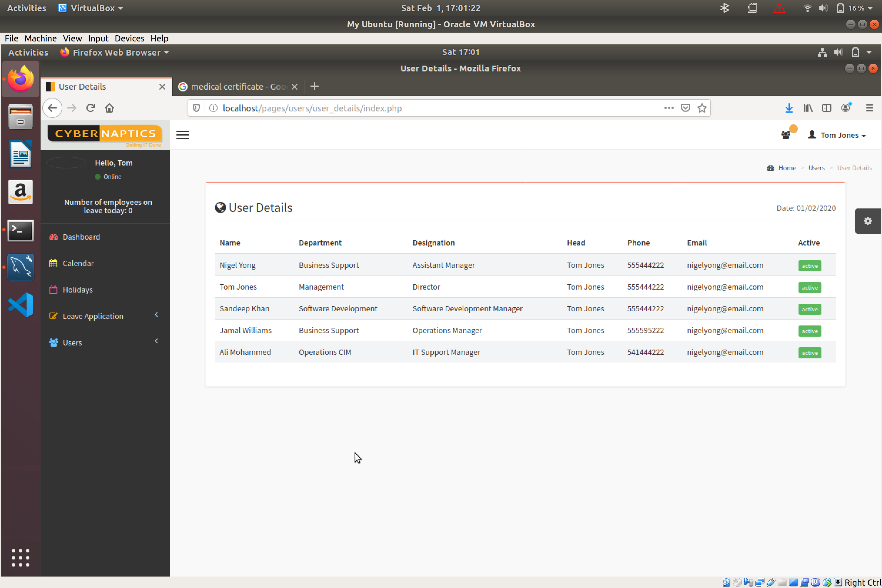Click the hamburger menu toggle icon
882x588 pixels.
pyautogui.click(x=183, y=135)
